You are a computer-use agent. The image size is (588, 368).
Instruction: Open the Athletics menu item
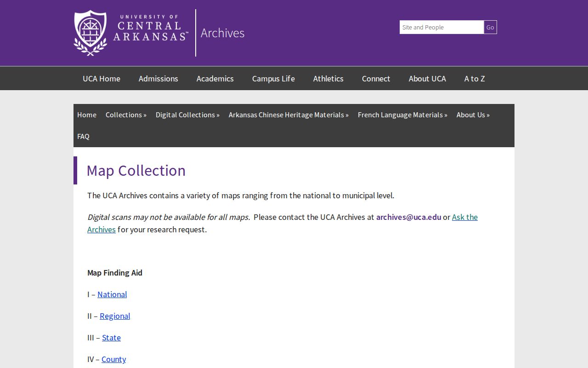click(x=328, y=79)
